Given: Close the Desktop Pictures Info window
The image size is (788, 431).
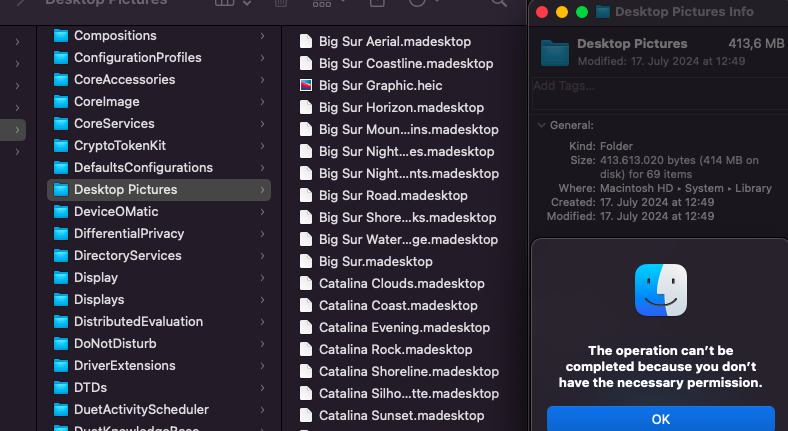Looking at the screenshot, I should (x=542, y=12).
